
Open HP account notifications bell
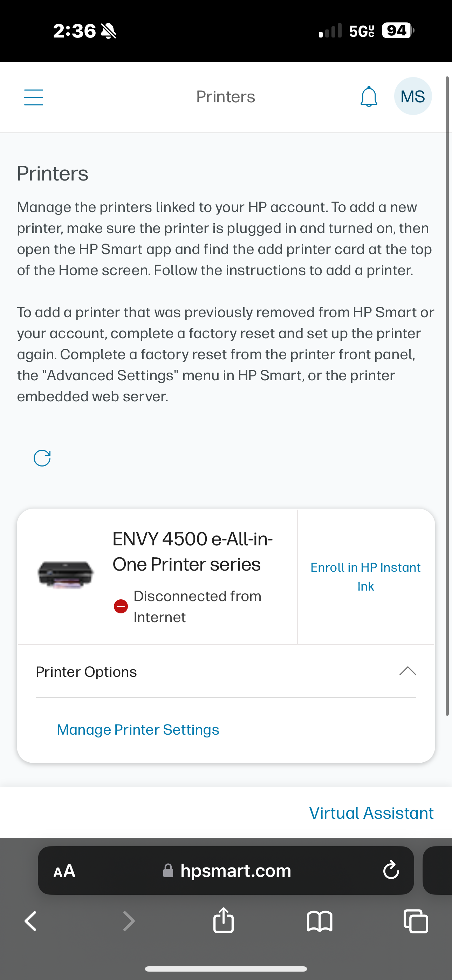click(368, 97)
